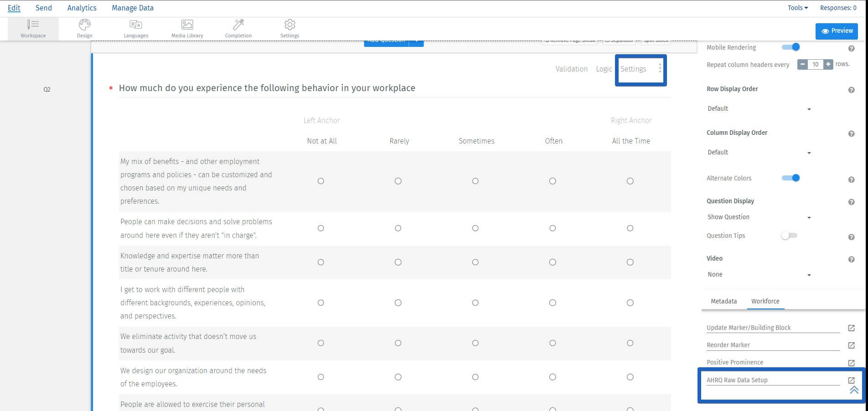Open the Analytics menu
868x411 pixels.
82,8
